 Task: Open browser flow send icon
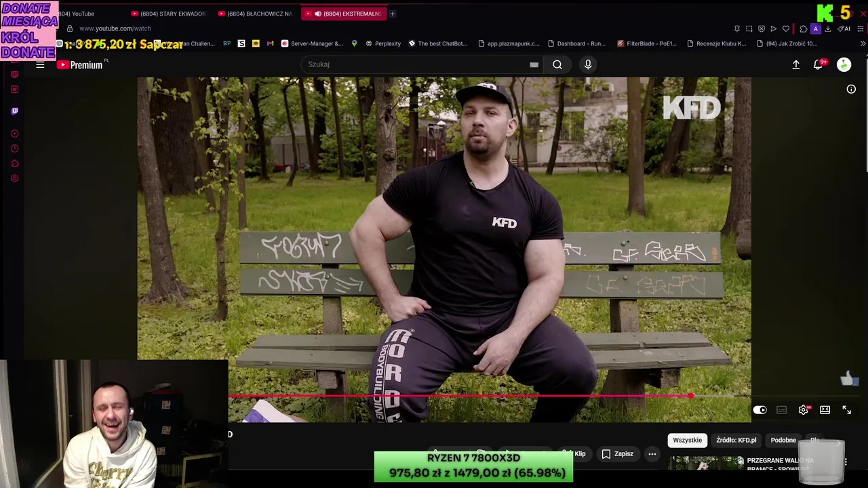(x=774, y=28)
